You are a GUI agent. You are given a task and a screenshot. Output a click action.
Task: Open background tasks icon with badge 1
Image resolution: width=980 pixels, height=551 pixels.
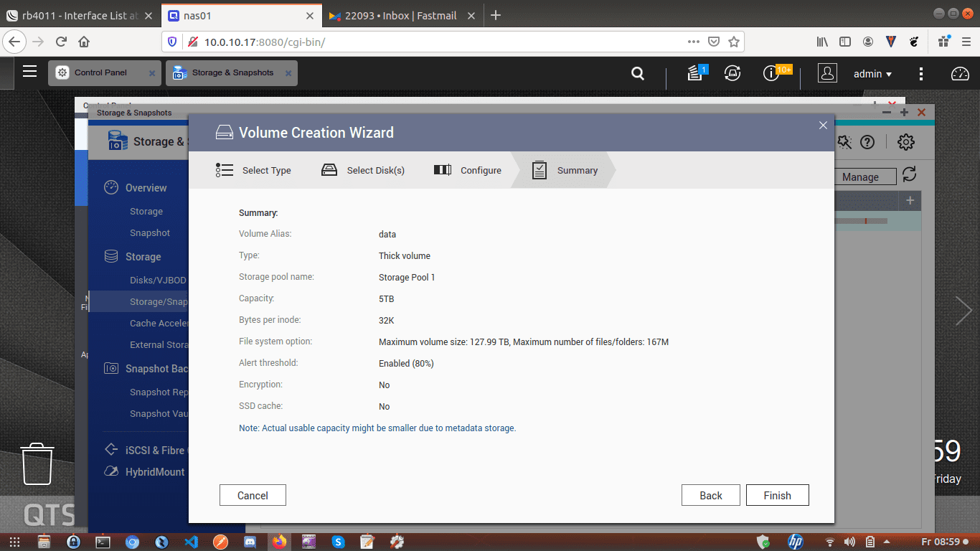696,72
